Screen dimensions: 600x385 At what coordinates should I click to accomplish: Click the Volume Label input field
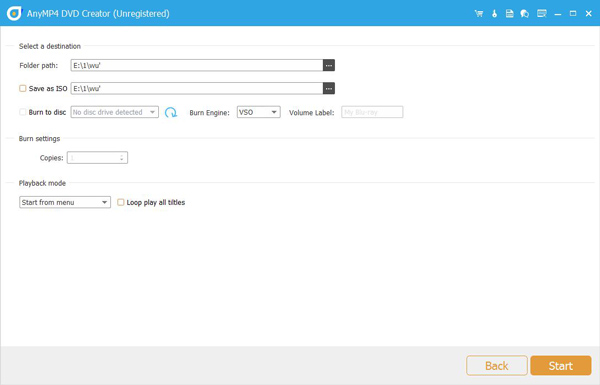[372, 112]
